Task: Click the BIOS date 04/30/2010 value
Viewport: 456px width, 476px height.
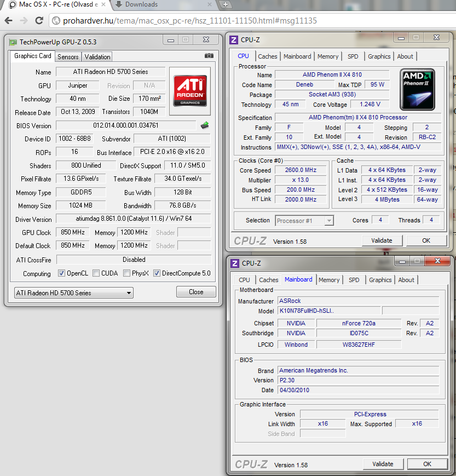Action: [x=359, y=390]
